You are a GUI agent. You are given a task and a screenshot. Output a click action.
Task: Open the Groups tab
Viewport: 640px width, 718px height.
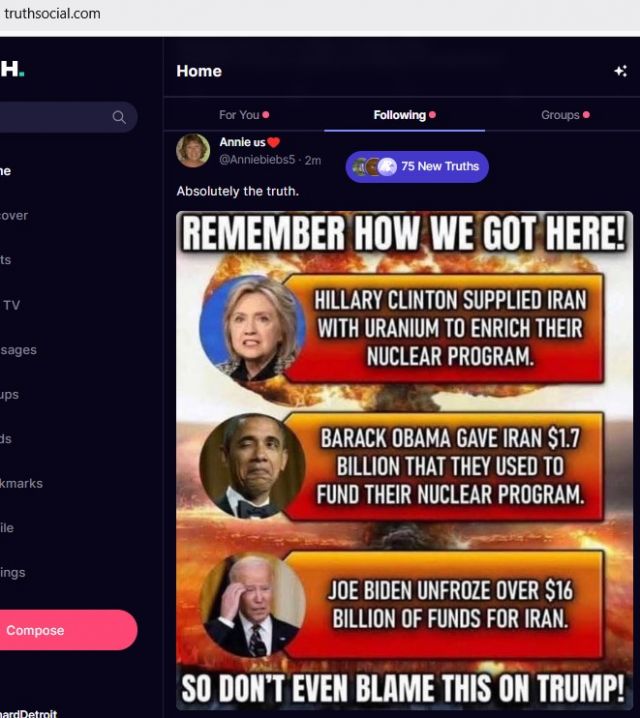565,115
